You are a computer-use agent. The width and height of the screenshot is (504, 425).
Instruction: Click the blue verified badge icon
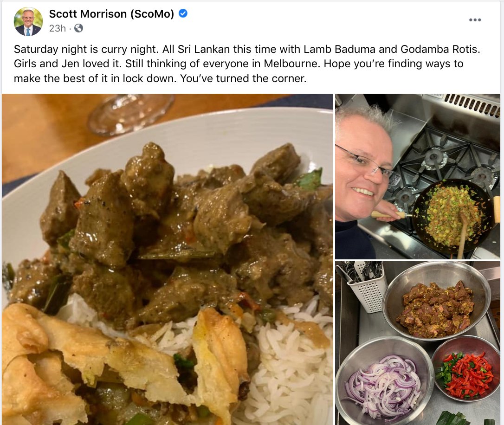point(183,13)
